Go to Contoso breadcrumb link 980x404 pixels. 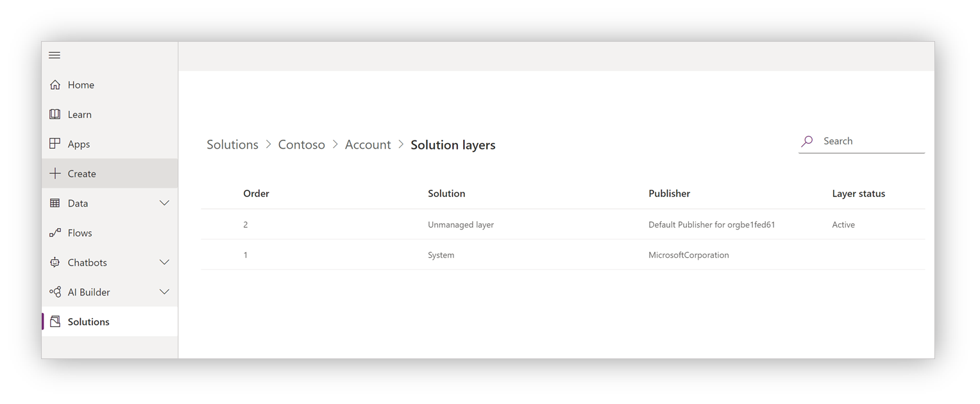[301, 145]
